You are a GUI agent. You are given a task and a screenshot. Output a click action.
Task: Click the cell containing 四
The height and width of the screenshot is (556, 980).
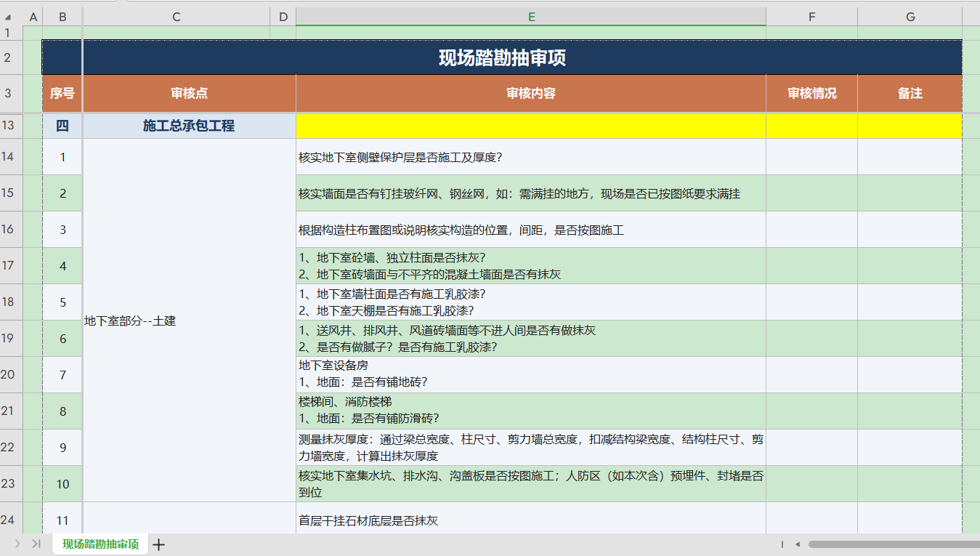[62, 126]
